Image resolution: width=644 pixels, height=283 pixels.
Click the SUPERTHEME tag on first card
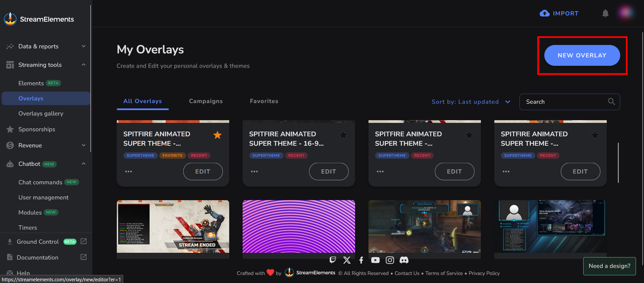click(x=140, y=155)
